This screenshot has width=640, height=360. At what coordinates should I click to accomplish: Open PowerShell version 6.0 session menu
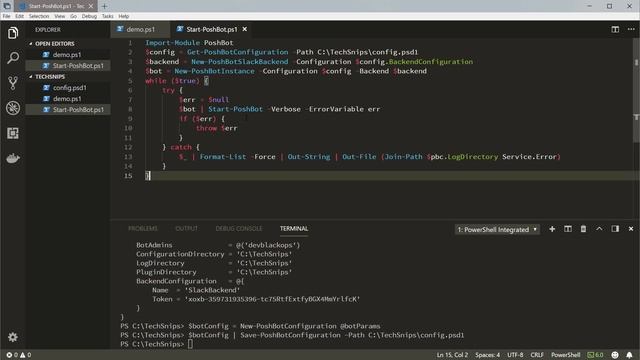[596, 355]
